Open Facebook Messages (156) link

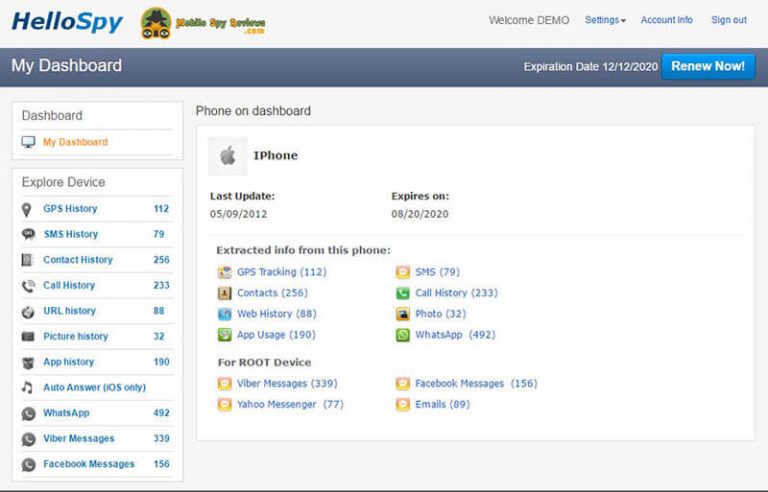[x=476, y=383]
